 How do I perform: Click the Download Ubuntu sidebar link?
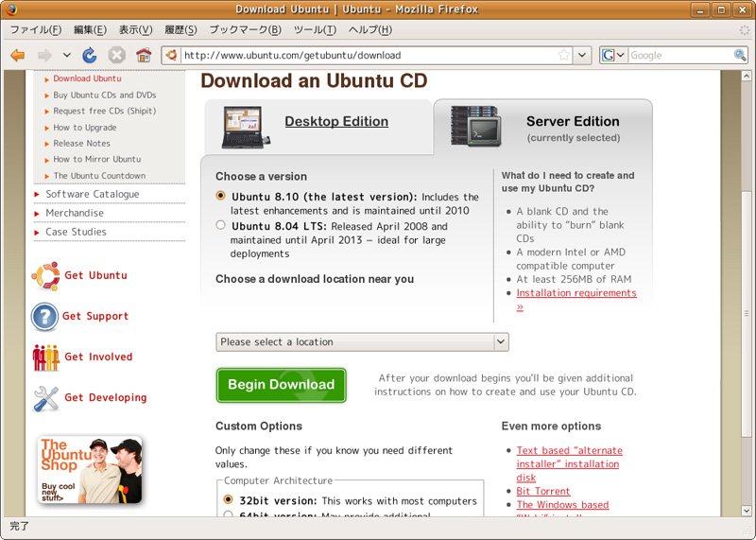pyautogui.click(x=87, y=78)
